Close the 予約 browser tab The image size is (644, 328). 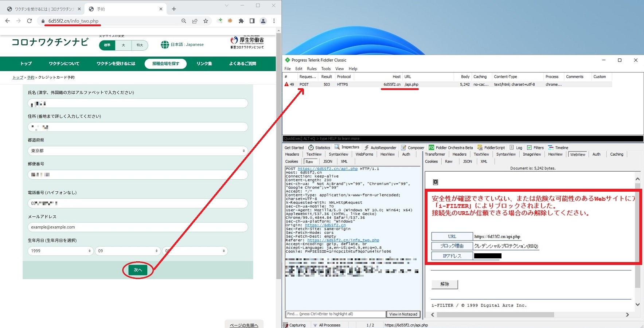click(161, 9)
